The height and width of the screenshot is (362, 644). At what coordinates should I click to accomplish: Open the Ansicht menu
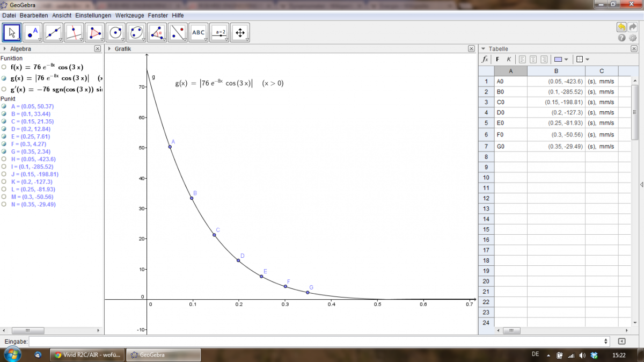61,16
